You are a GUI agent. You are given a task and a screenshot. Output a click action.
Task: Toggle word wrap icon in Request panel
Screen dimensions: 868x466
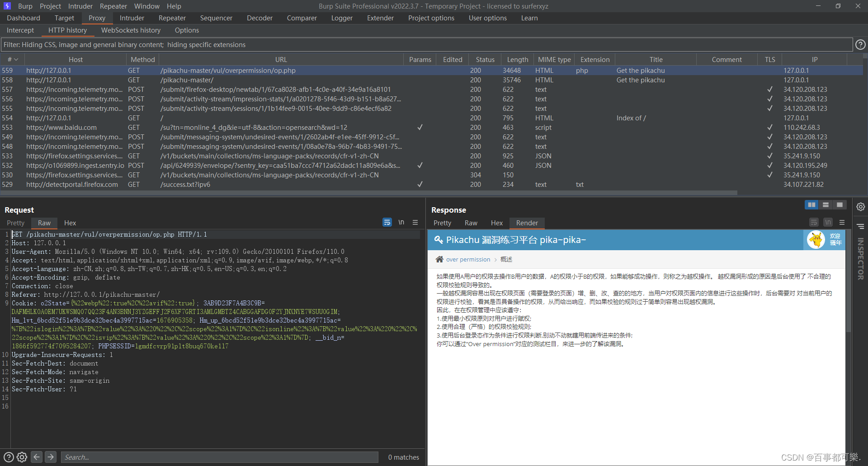(387, 222)
